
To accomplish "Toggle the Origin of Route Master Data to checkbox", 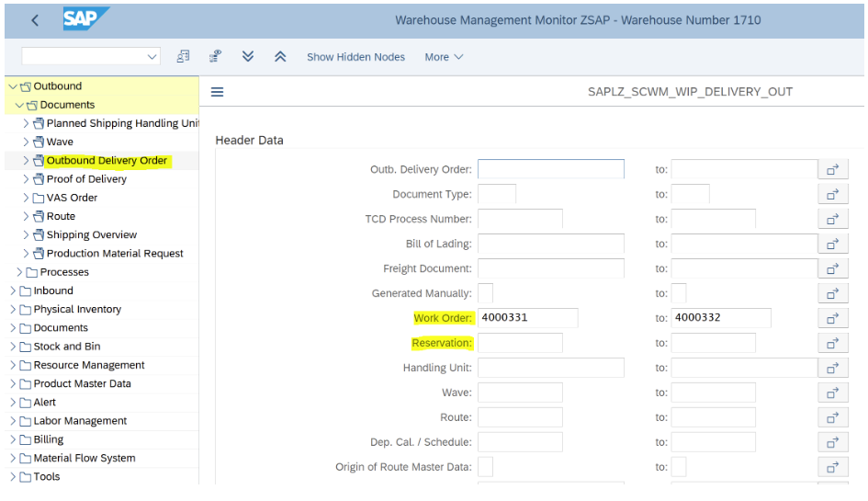I will [x=679, y=467].
